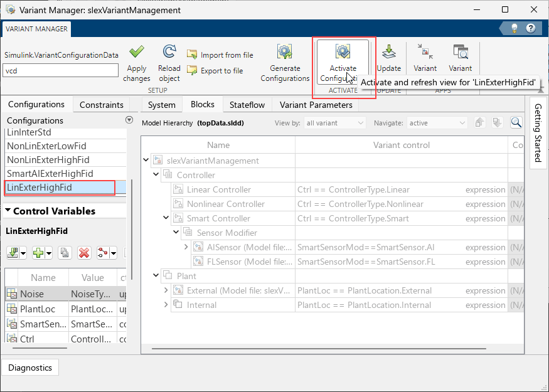Select the VARIANT MANAGER ribbon tab
This screenshot has height=392, width=549.
point(37,29)
